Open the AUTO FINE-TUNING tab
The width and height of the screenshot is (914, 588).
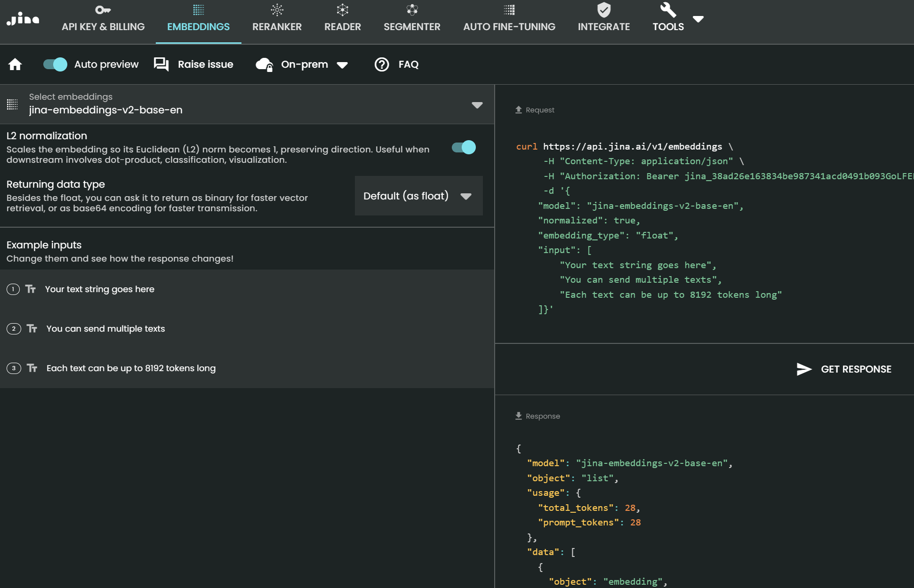509,22
